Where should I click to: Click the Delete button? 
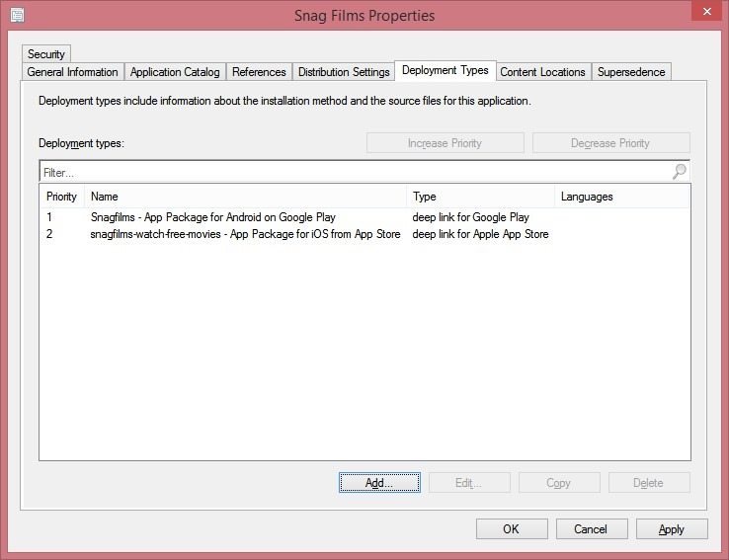649,482
